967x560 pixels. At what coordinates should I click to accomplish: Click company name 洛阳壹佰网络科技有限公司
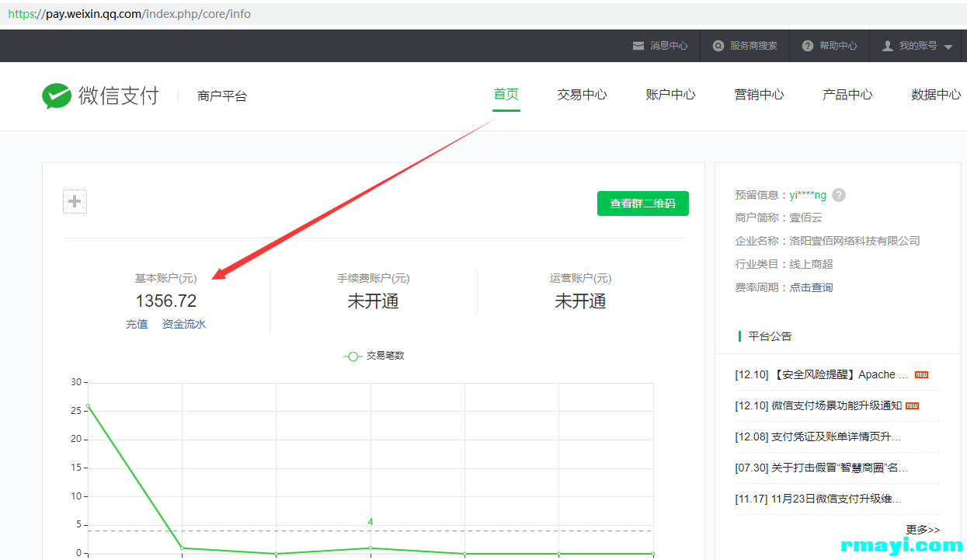point(855,241)
